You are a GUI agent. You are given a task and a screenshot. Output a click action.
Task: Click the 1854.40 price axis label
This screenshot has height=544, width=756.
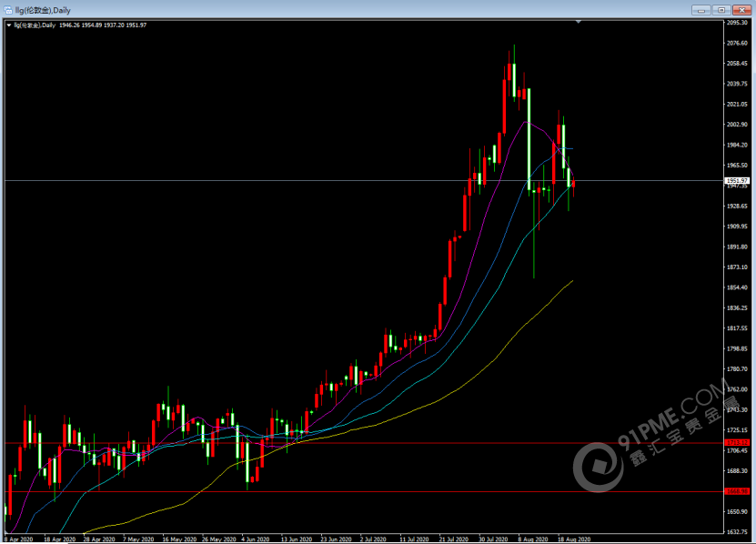tap(737, 287)
